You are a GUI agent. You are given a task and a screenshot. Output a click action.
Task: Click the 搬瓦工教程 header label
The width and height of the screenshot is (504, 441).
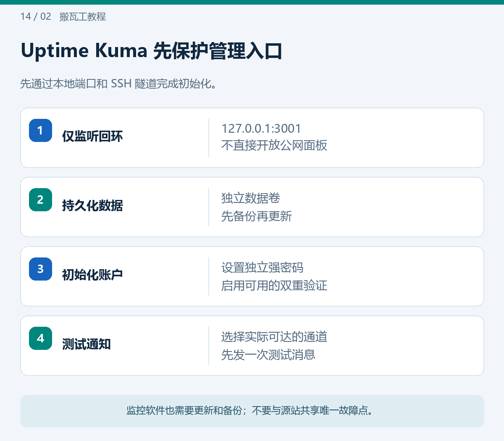point(83,17)
